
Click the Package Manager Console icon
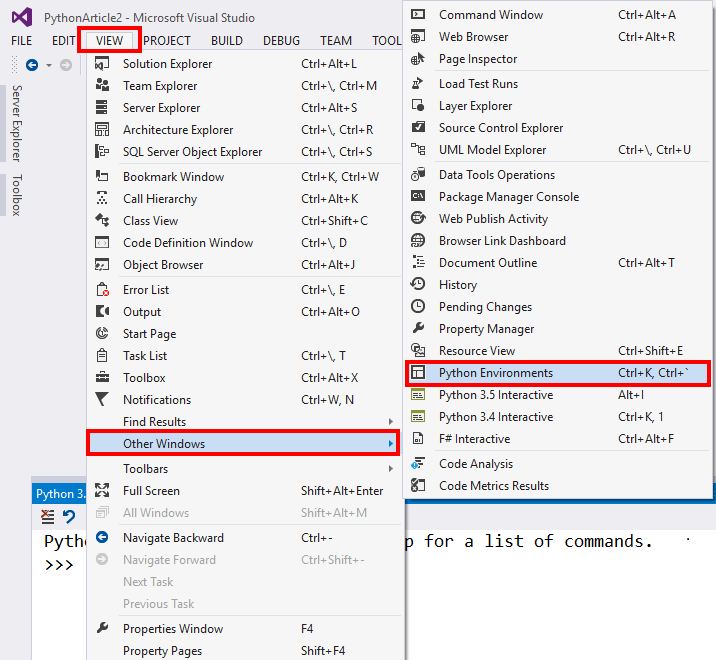click(x=418, y=196)
